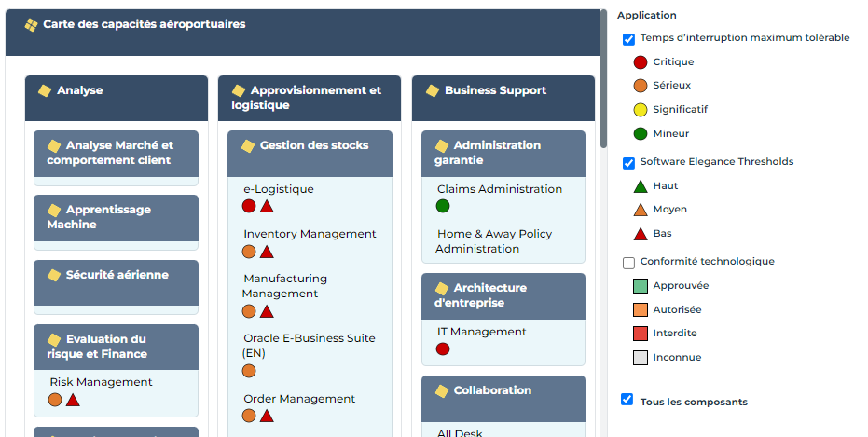Toggle the Tous les composants checkbox
Screen dimensions: 868x437
tap(627, 400)
